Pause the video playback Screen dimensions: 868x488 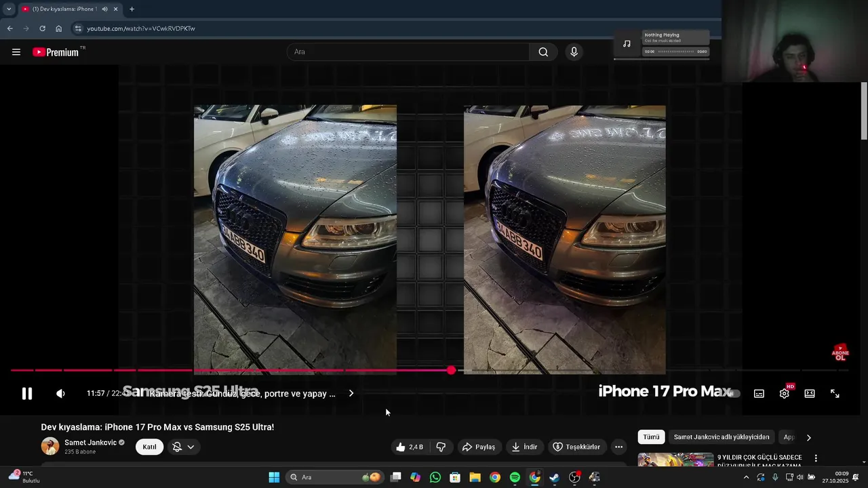coord(27,394)
